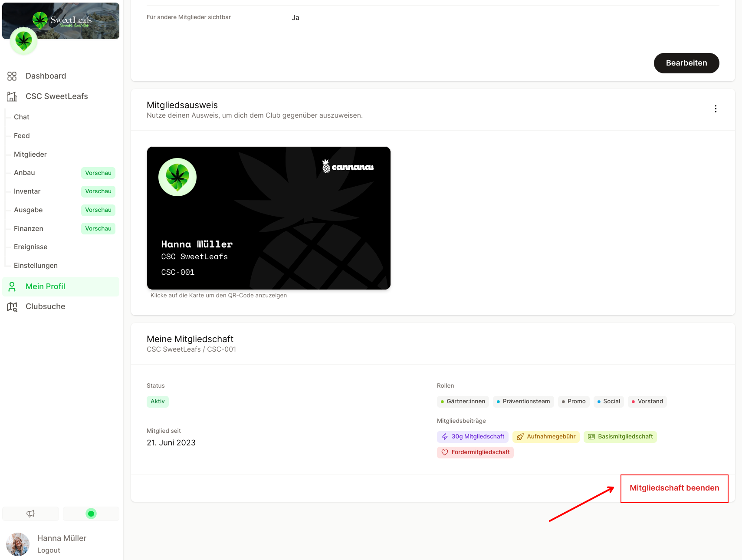Click the Aufnahmegebühr fee tag
742x560 pixels.
tap(546, 437)
